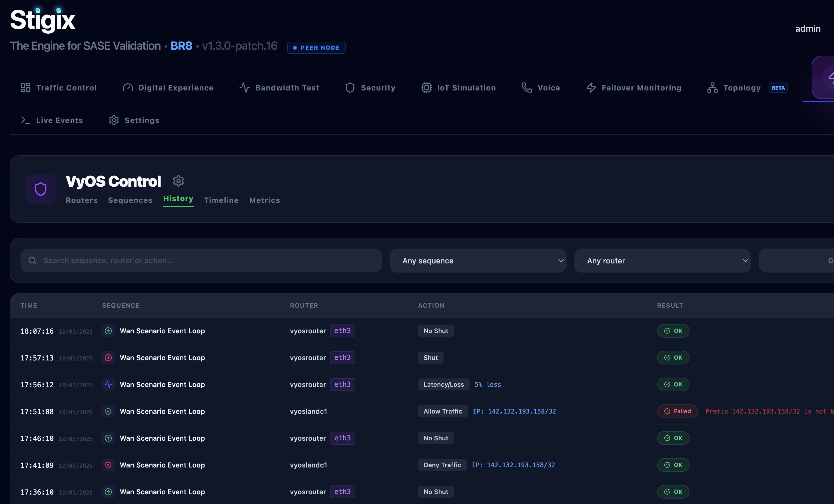
Task: Click the red shield icon in 17:41:09 row
Action: [108, 465]
